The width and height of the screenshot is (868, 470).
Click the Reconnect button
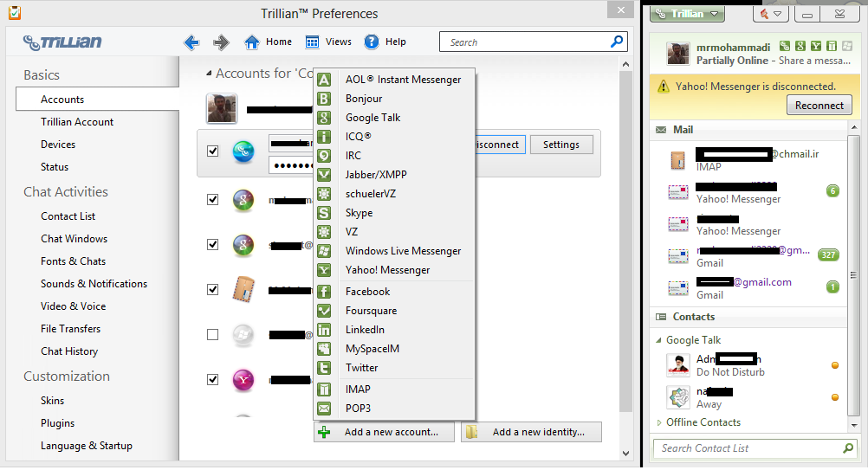coord(819,105)
